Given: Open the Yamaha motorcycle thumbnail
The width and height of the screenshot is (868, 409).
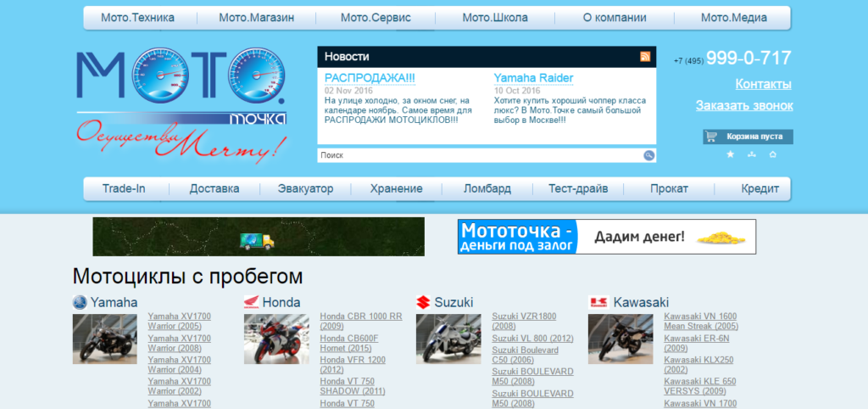Looking at the screenshot, I should click(104, 339).
